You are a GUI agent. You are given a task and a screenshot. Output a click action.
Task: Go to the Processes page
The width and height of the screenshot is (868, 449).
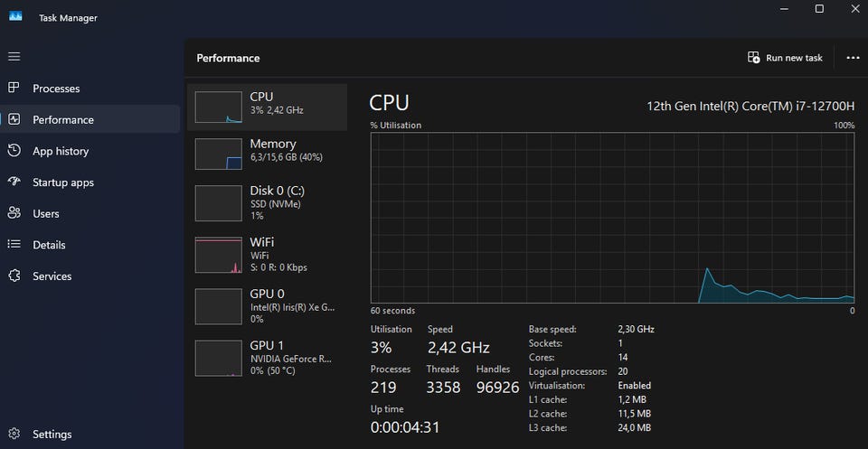(x=90, y=89)
